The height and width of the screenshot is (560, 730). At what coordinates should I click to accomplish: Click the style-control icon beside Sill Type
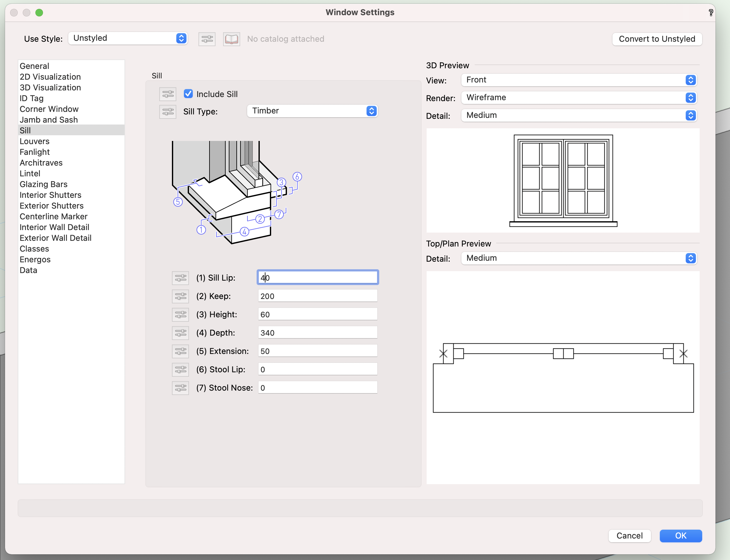click(168, 111)
